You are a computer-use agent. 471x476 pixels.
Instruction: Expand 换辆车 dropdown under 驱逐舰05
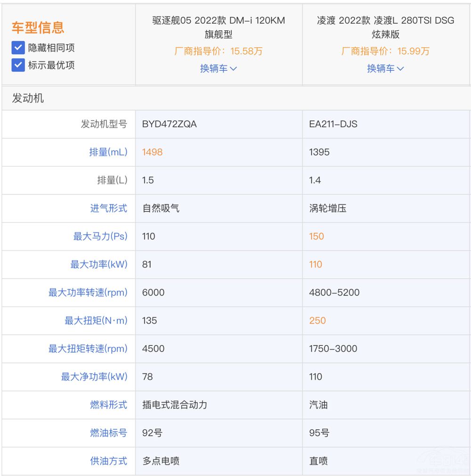tap(218, 69)
